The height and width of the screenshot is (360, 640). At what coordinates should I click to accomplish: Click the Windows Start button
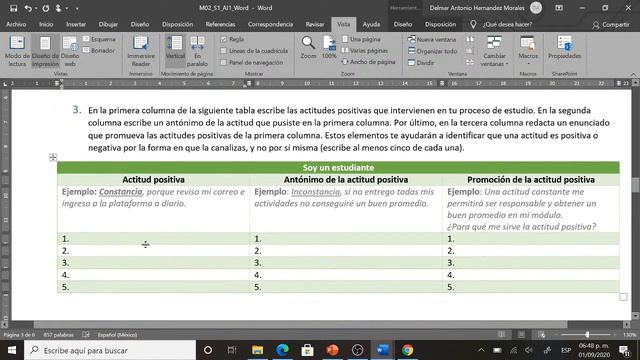pyautogui.click(x=12, y=350)
